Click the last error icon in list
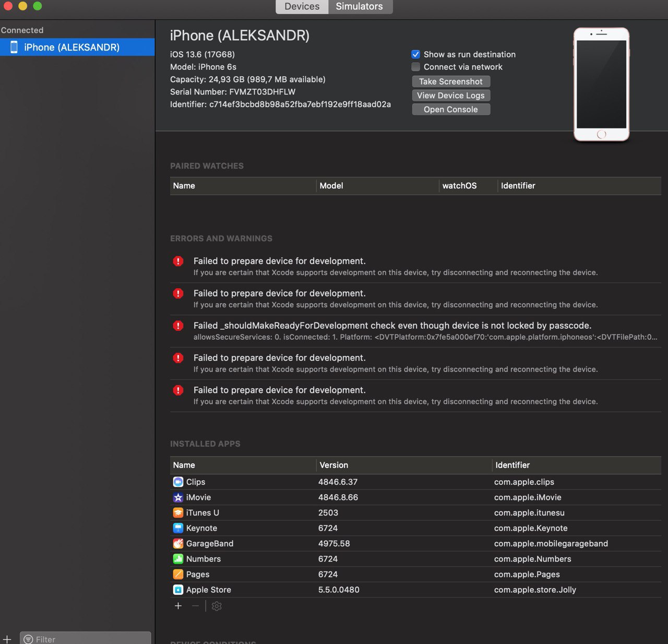Image resolution: width=668 pixels, height=644 pixels. [x=178, y=390]
